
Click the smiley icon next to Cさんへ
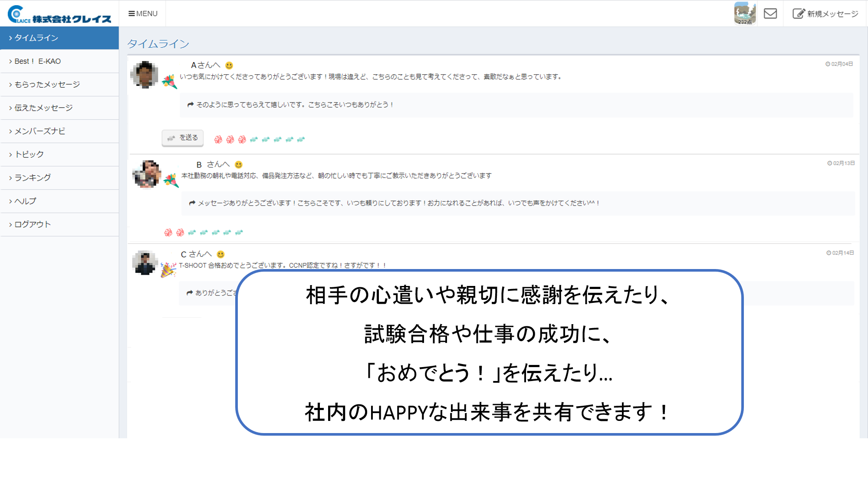(220, 254)
